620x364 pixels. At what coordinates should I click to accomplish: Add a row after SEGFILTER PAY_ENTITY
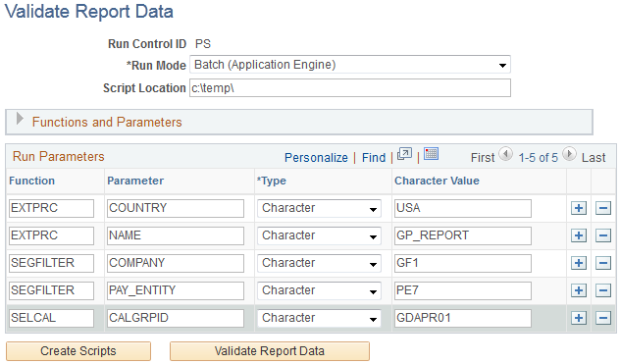[x=579, y=290]
